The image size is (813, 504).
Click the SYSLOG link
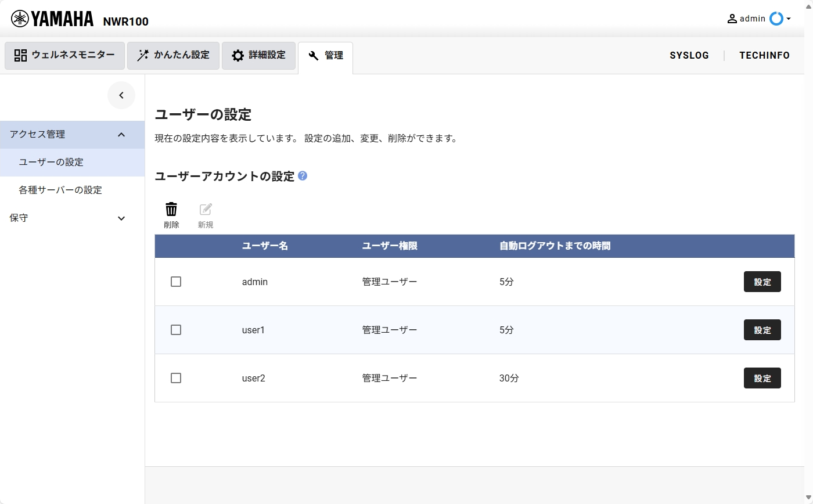[x=689, y=55]
